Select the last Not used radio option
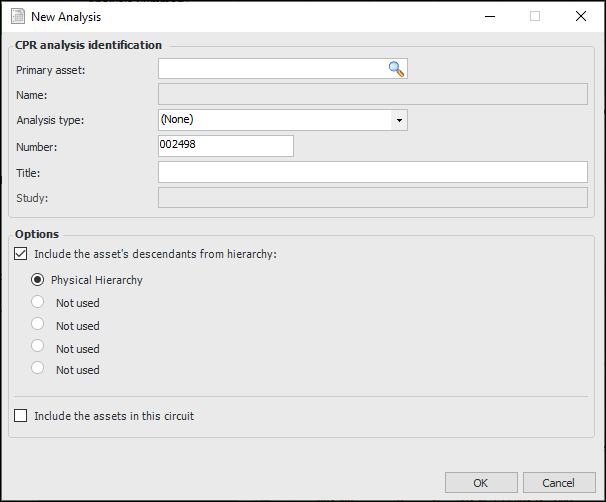 point(38,368)
